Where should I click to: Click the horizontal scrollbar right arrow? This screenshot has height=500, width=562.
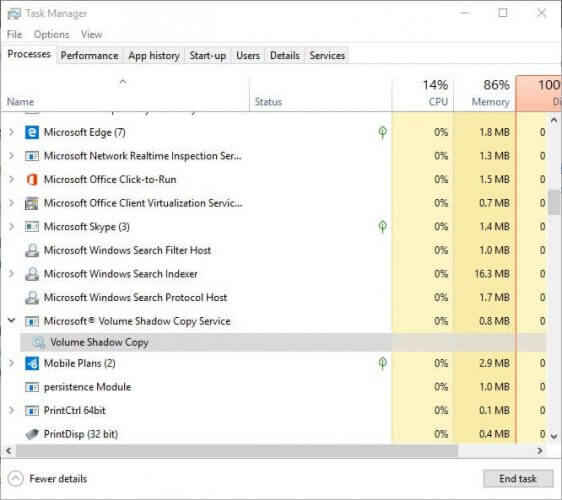tap(540, 451)
